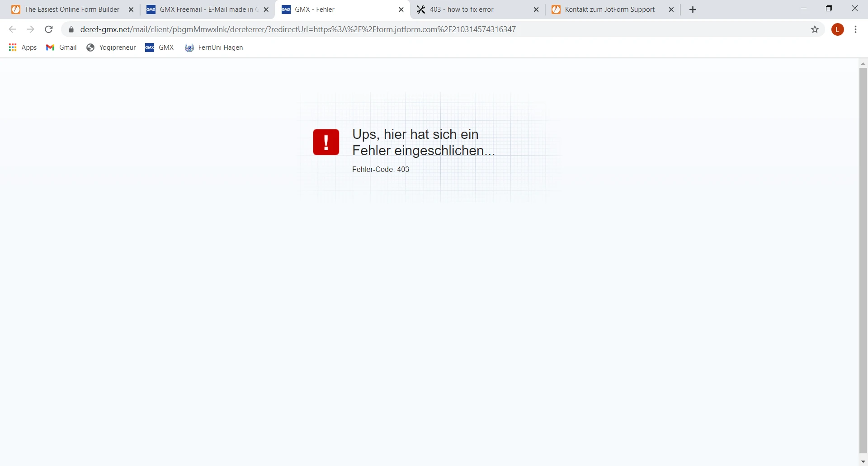This screenshot has width=868, height=466.
Task: Open the browser profile avatar L
Action: coord(838,29)
